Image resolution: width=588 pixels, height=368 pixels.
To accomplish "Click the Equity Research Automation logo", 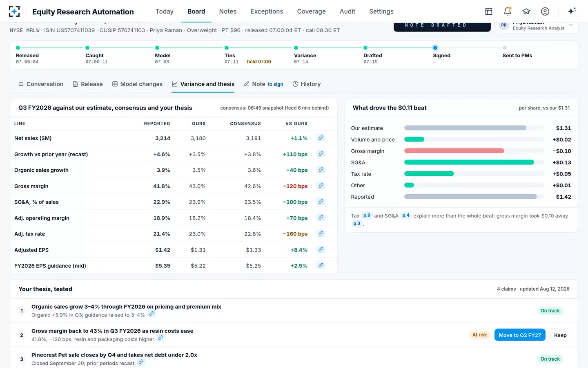I will coord(14,11).
